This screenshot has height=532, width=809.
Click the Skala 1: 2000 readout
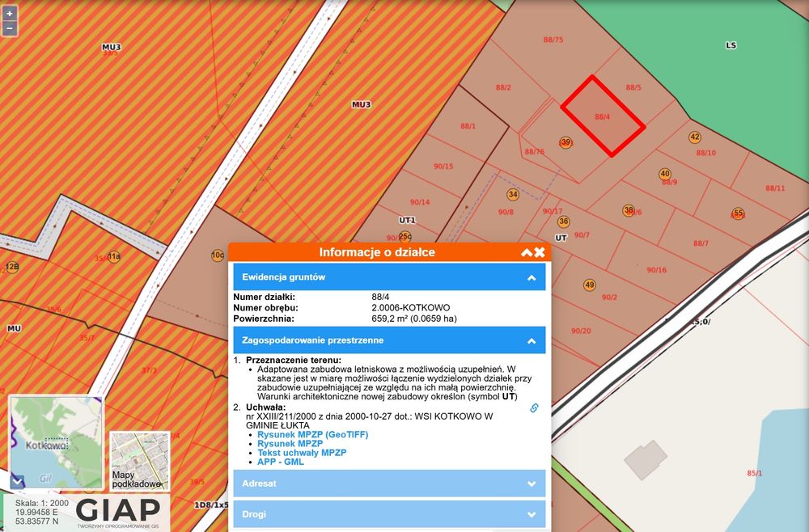tap(42, 503)
